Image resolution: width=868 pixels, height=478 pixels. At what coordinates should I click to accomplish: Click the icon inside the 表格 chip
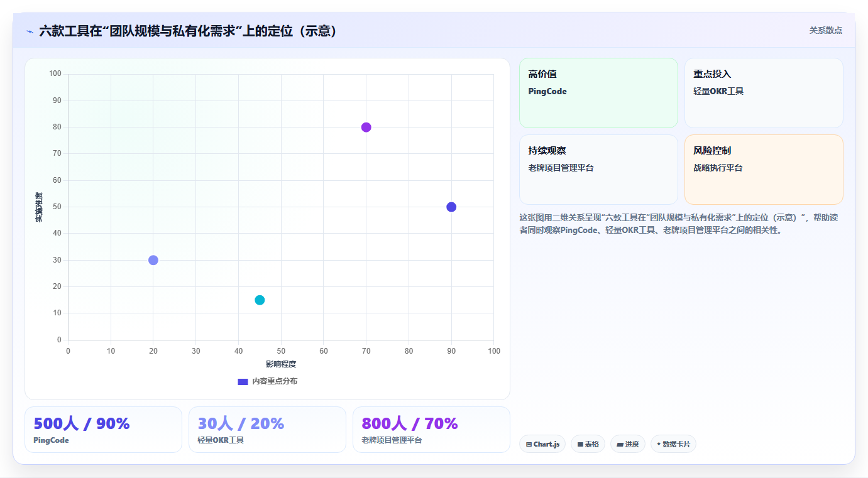tap(580, 445)
